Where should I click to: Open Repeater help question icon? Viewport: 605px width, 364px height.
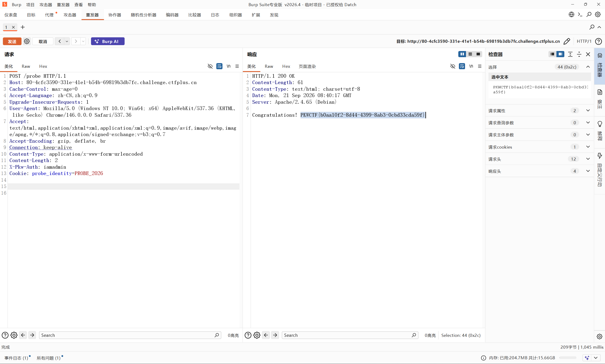tap(598, 41)
